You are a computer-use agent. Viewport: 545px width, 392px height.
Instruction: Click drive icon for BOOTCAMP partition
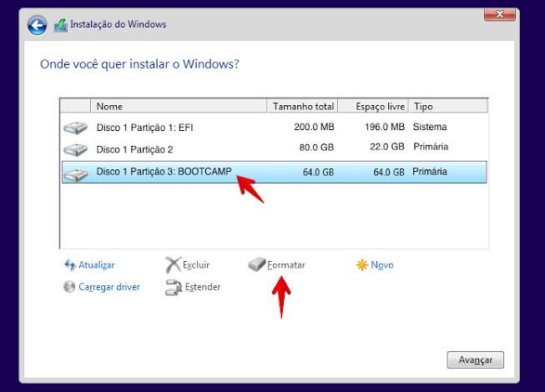[76, 174]
